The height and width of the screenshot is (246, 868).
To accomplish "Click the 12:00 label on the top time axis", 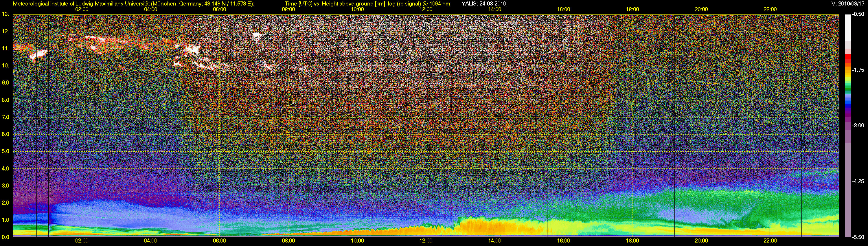I will [426, 10].
